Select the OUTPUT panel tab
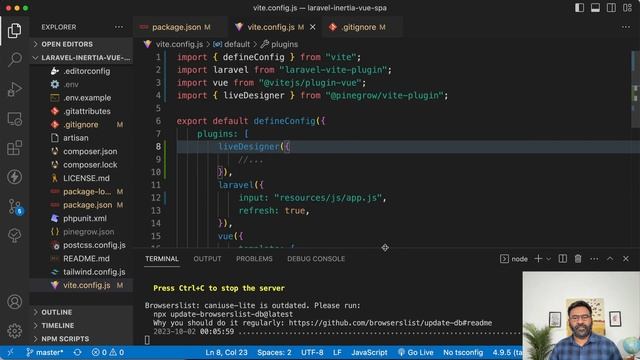The height and width of the screenshot is (360, 640). (x=207, y=259)
